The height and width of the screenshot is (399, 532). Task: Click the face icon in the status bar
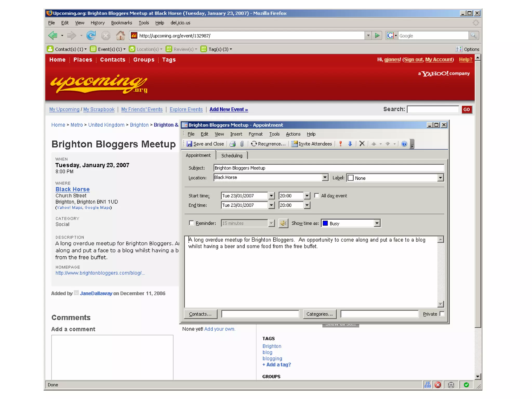coord(451,385)
